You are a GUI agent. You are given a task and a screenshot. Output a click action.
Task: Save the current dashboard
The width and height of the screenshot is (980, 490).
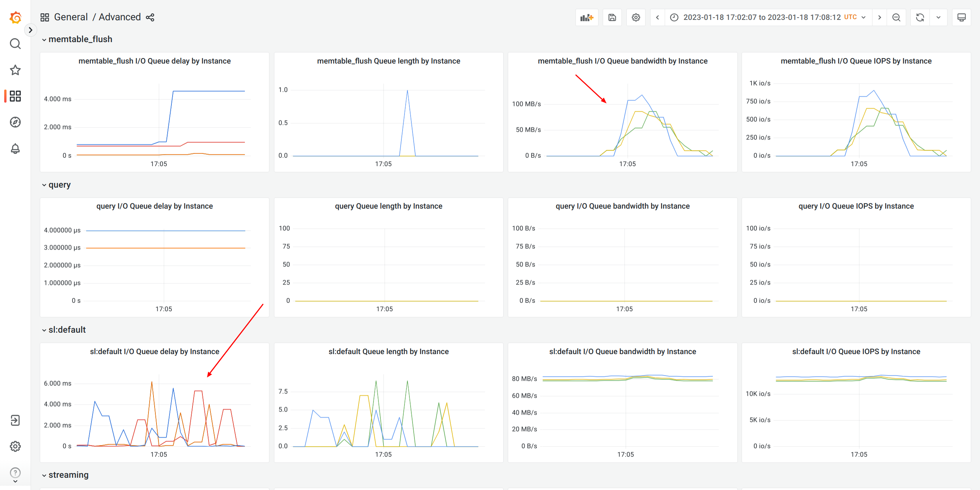(612, 17)
